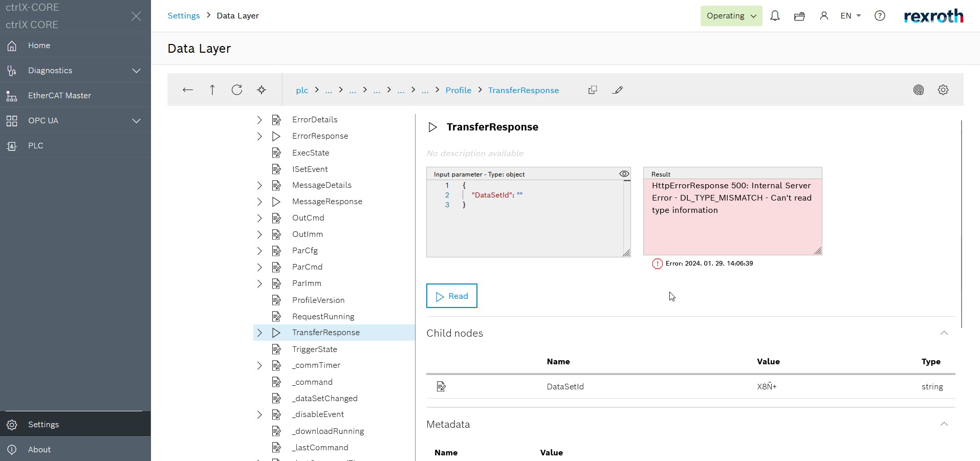This screenshot has height=461, width=980.
Task: Copy the node path icon
Action: coord(593,90)
